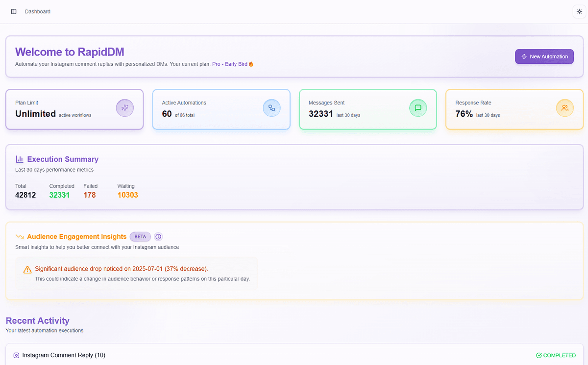Click the Failed count 178
This screenshot has height=365, width=588.
click(90, 195)
